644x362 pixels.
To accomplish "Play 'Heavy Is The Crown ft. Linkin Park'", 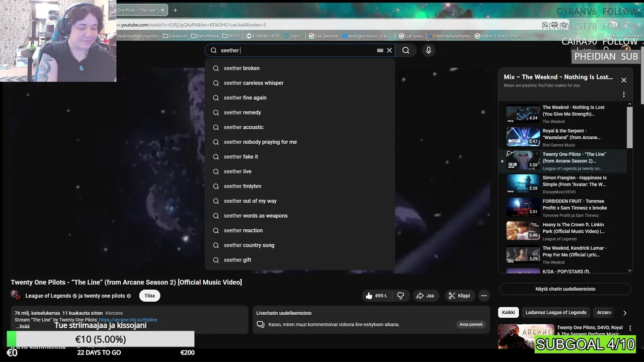I will coord(562,231).
